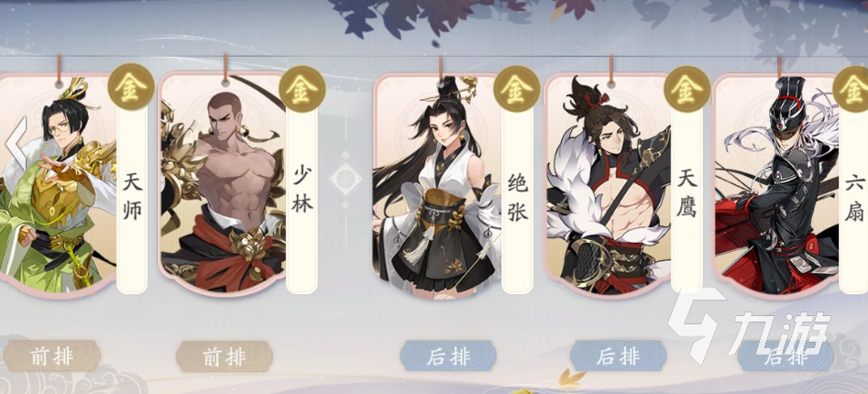Click the 少林 name label strip
Screen dimensions: 868x394
(x=302, y=198)
